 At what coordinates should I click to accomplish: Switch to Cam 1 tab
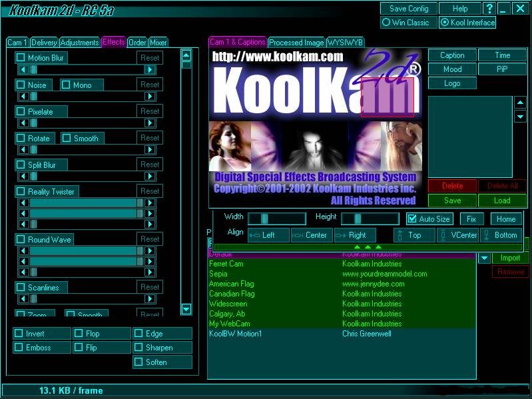click(17, 43)
